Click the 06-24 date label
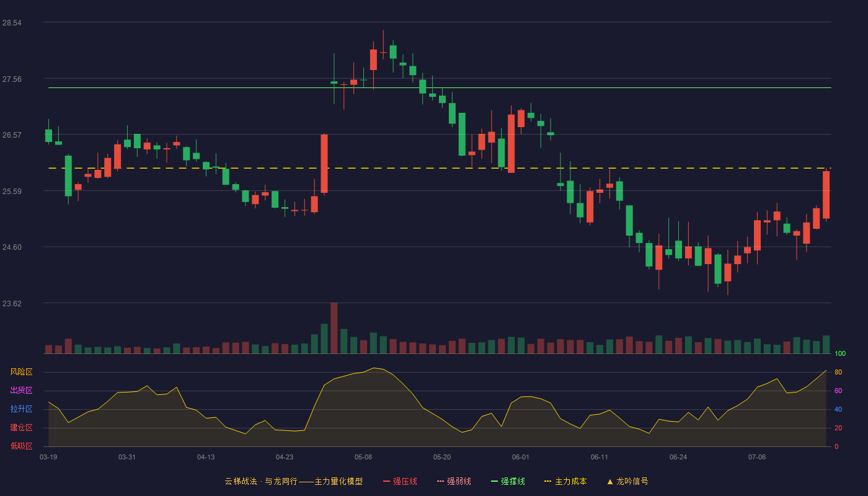 coord(678,457)
